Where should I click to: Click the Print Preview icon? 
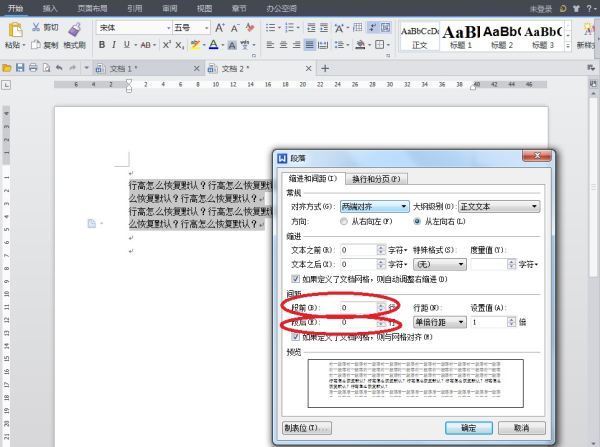pos(46,68)
